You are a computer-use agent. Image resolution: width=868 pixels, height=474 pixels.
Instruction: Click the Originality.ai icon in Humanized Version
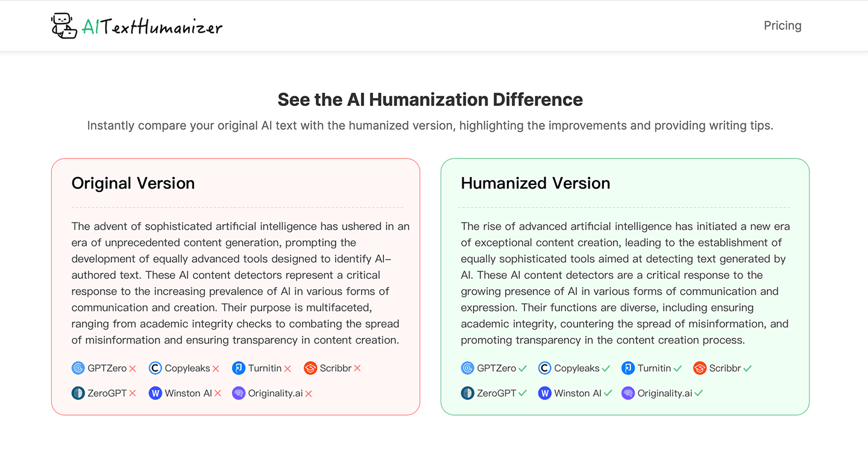[628, 393]
